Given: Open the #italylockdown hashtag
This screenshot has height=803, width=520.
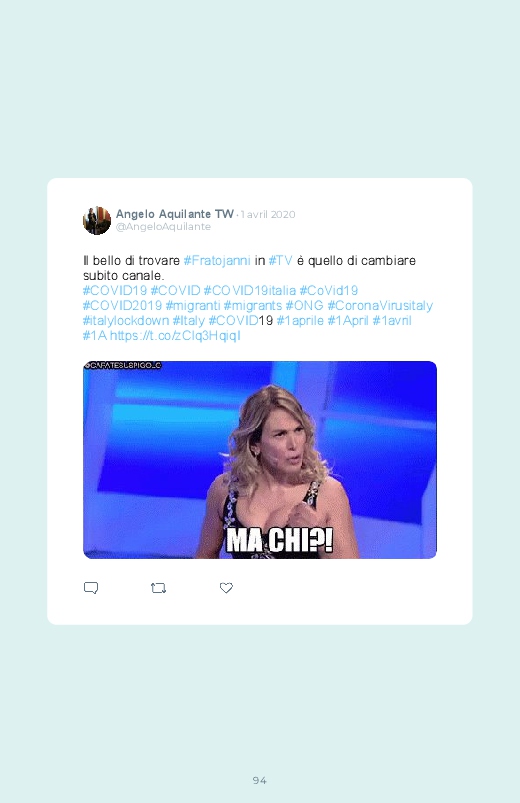Looking at the screenshot, I should point(126,321).
